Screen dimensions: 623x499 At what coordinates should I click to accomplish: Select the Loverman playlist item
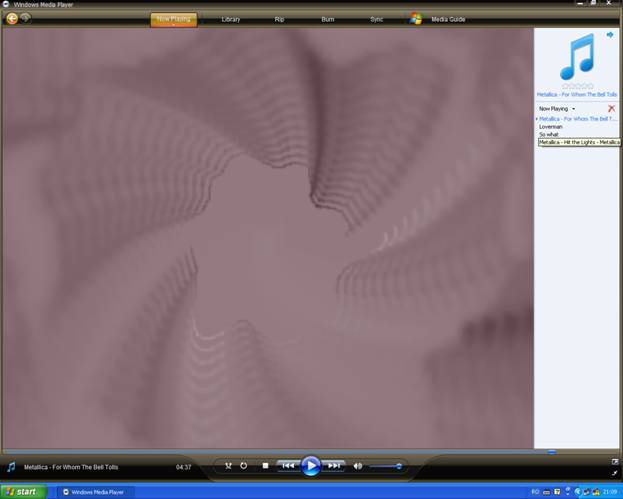(x=551, y=127)
